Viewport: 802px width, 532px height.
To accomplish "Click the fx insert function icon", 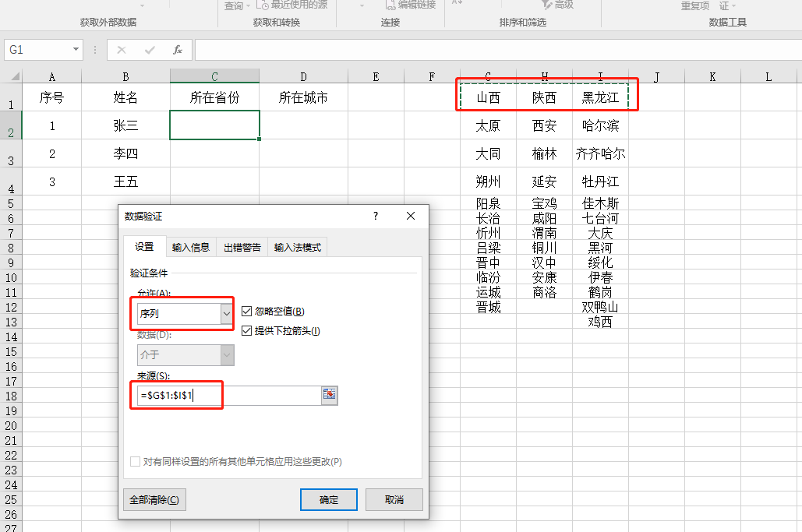I will coord(178,50).
